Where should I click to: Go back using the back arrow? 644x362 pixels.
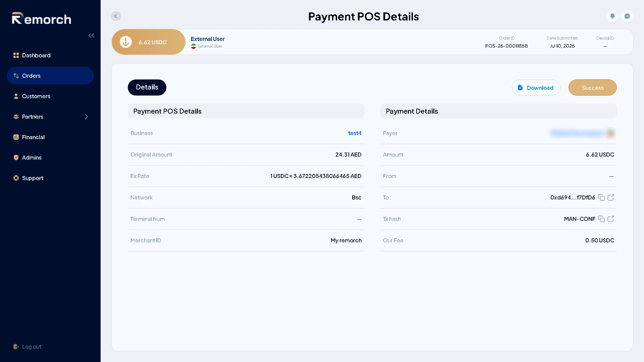[x=116, y=16]
